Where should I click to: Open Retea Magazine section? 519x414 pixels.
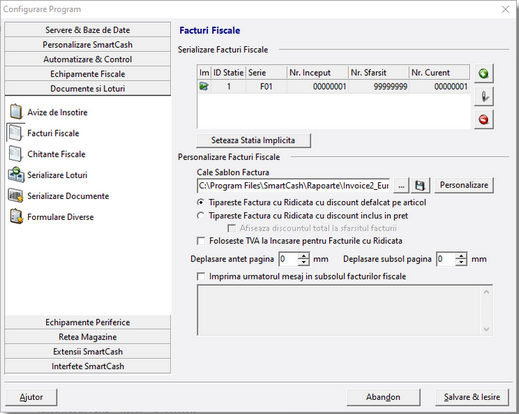point(88,337)
